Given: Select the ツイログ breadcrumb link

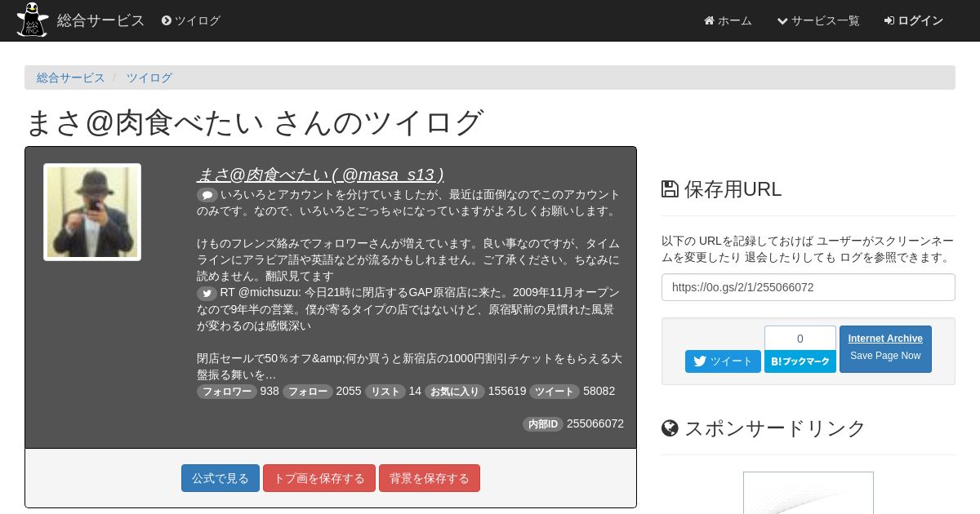Looking at the screenshot, I should pos(149,78).
